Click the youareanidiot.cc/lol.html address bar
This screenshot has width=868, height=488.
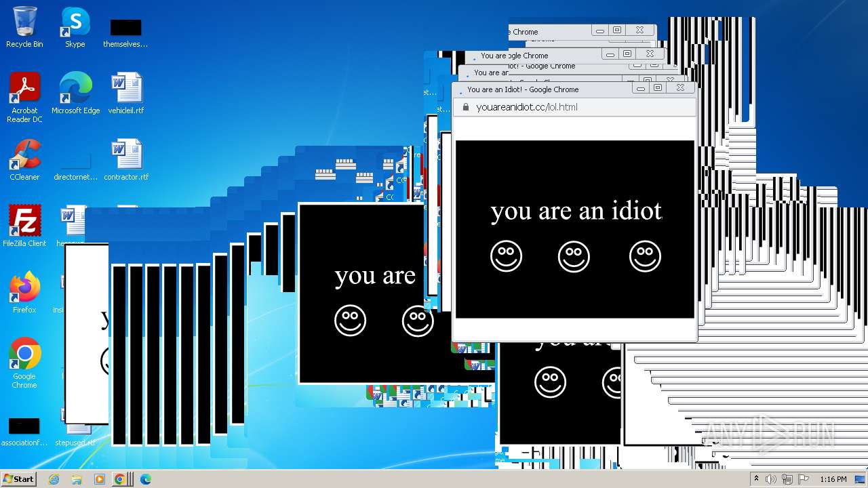574,107
